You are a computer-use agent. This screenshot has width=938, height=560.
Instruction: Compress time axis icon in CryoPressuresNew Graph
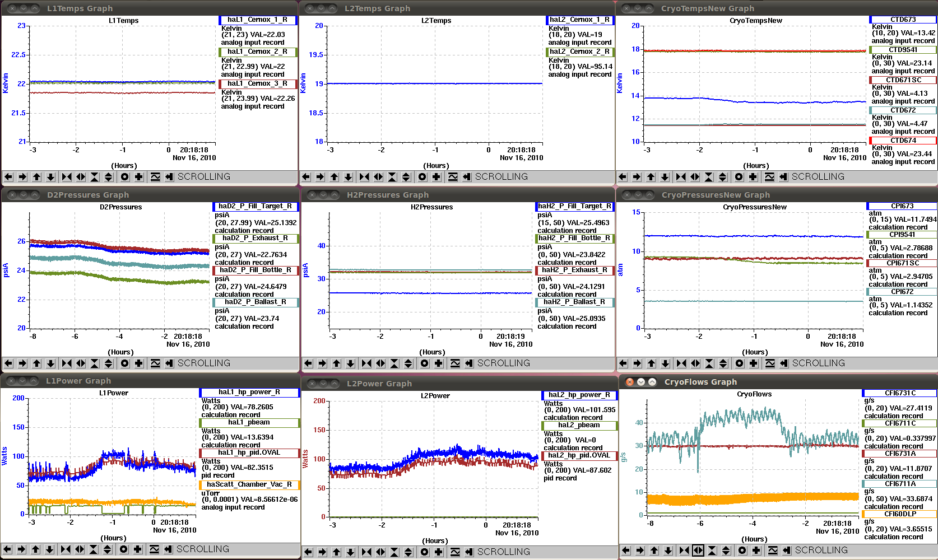pos(681,363)
